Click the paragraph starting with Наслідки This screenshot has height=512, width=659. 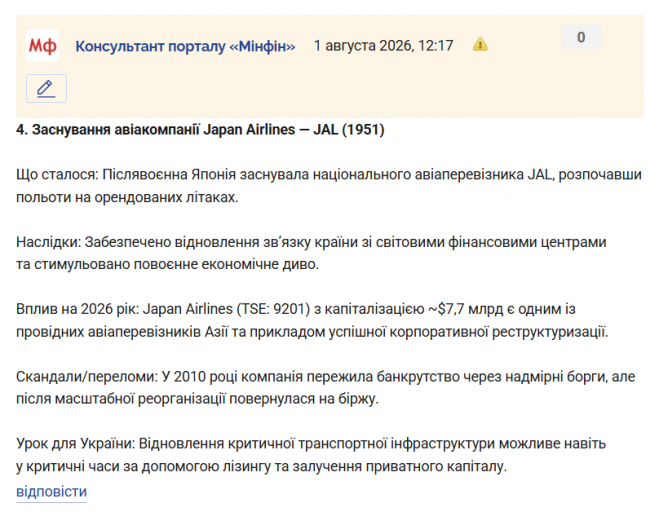coord(311,253)
